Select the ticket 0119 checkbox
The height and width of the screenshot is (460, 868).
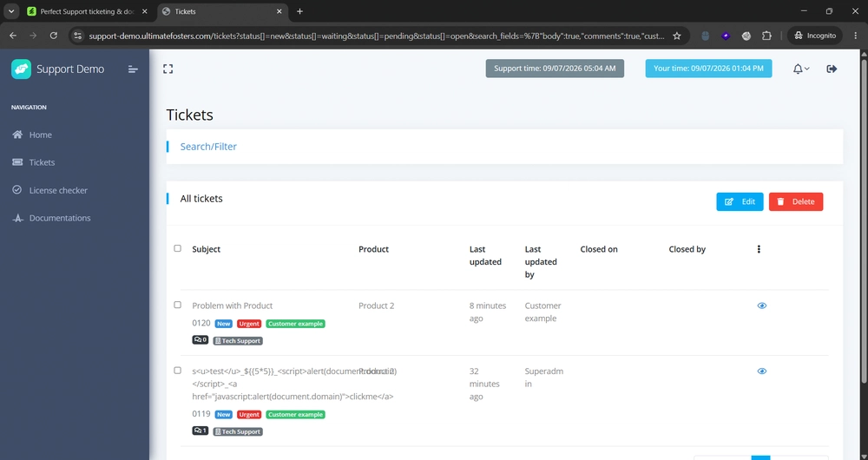(177, 370)
